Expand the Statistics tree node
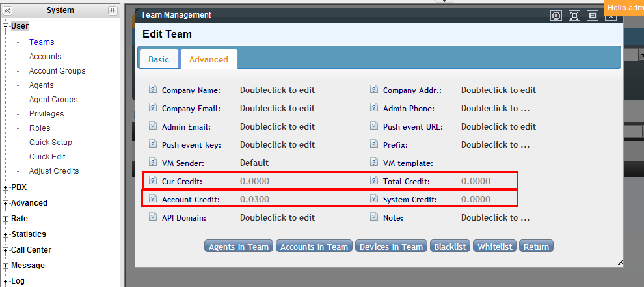The height and width of the screenshot is (287, 644). [6, 235]
